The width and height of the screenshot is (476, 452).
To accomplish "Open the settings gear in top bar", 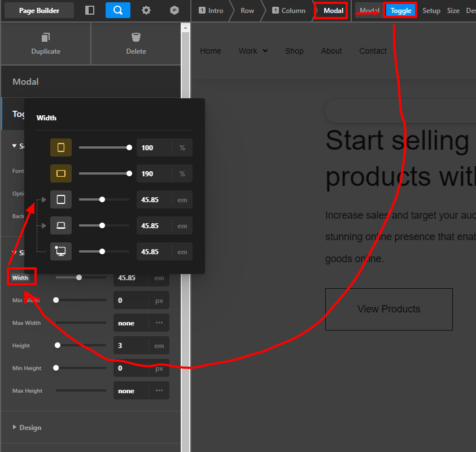I will click(146, 10).
